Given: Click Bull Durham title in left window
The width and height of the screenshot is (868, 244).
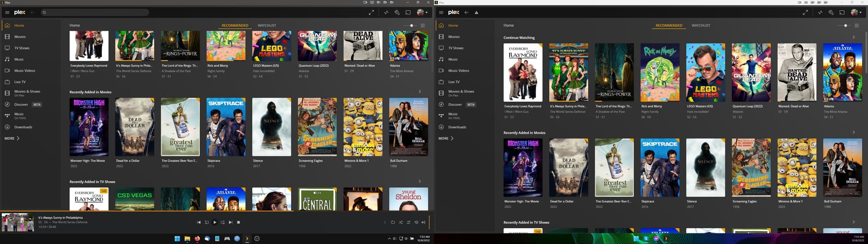Looking at the screenshot, I should pos(399,160).
